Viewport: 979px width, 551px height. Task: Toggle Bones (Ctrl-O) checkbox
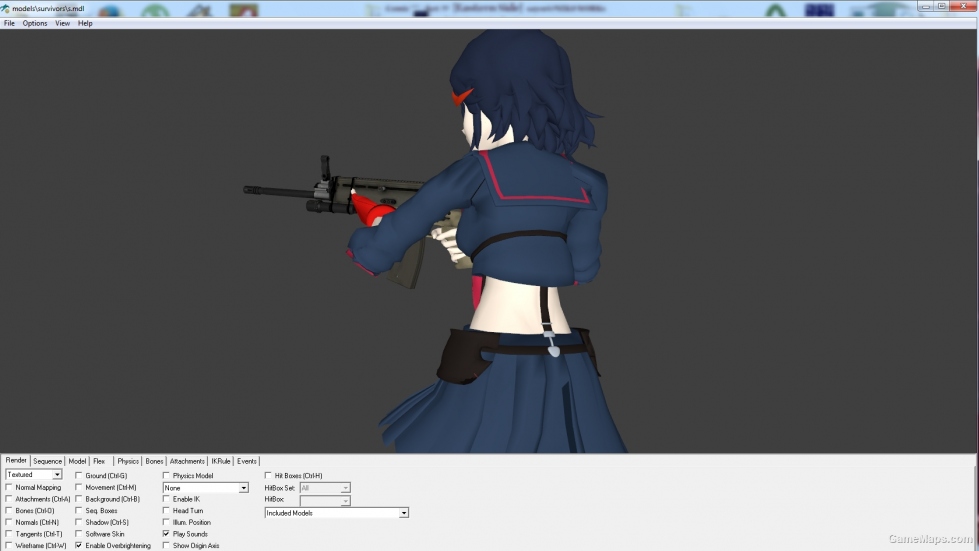point(9,510)
